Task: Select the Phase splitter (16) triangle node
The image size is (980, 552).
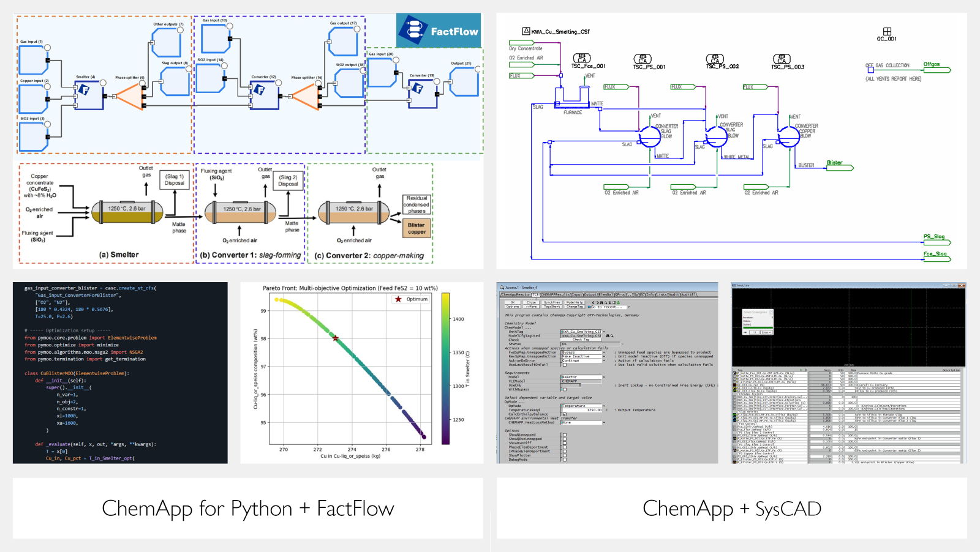Action: coord(305,96)
